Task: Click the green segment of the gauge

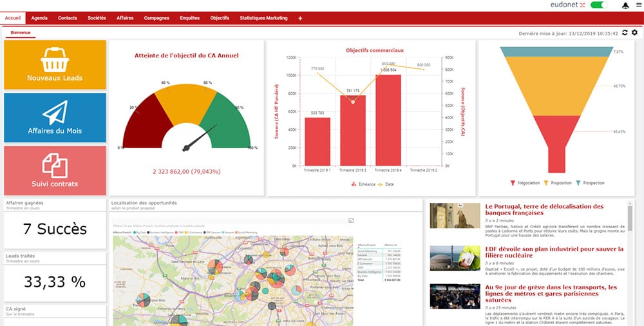Action: pos(225,120)
